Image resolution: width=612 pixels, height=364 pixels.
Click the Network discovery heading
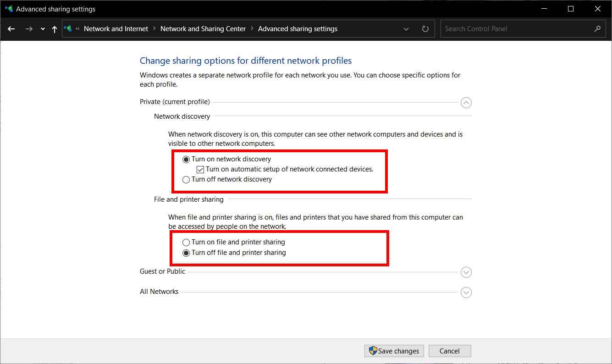coord(182,116)
